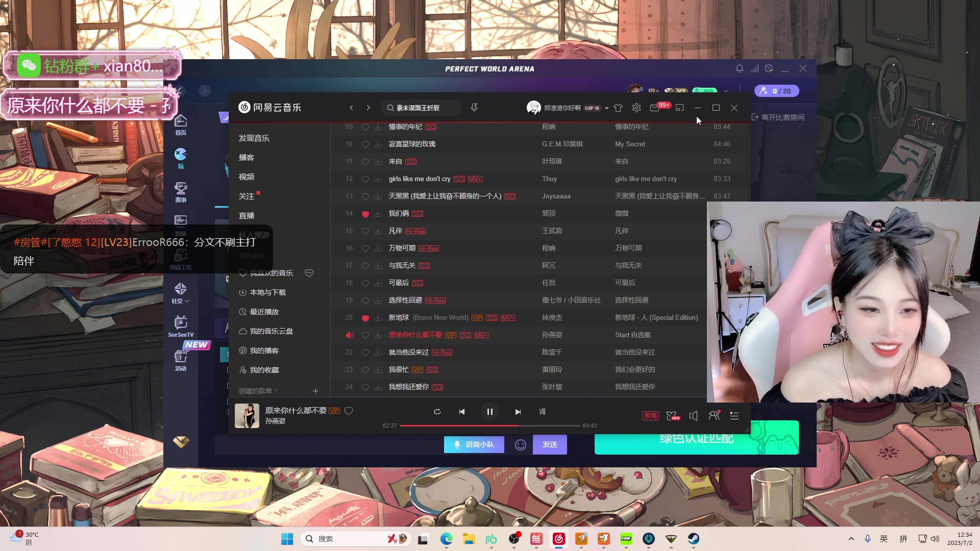980x551 pixels.
Task: Like the song 寂寞星球的玫瑰
Action: click(x=365, y=144)
